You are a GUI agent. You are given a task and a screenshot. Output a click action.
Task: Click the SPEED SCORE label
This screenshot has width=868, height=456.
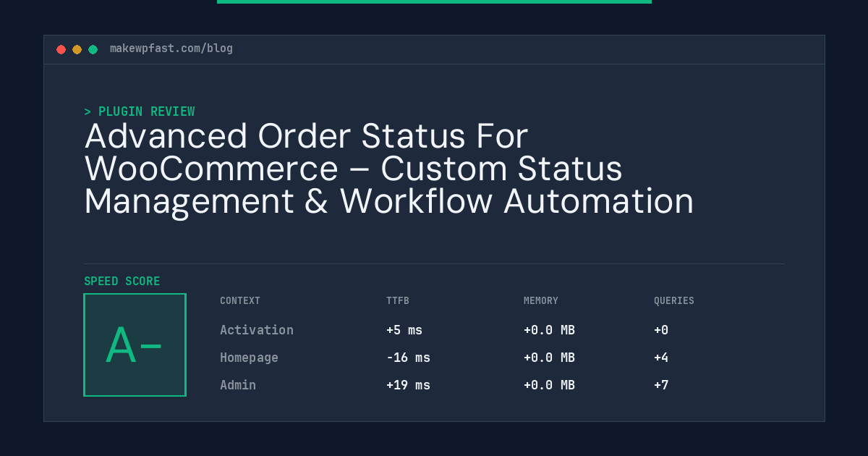pos(122,281)
